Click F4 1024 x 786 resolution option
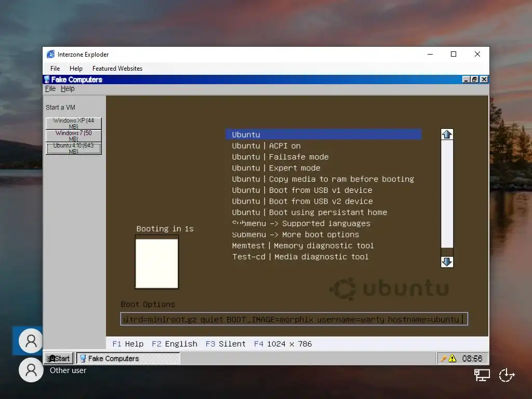532x399 pixels. (x=283, y=344)
